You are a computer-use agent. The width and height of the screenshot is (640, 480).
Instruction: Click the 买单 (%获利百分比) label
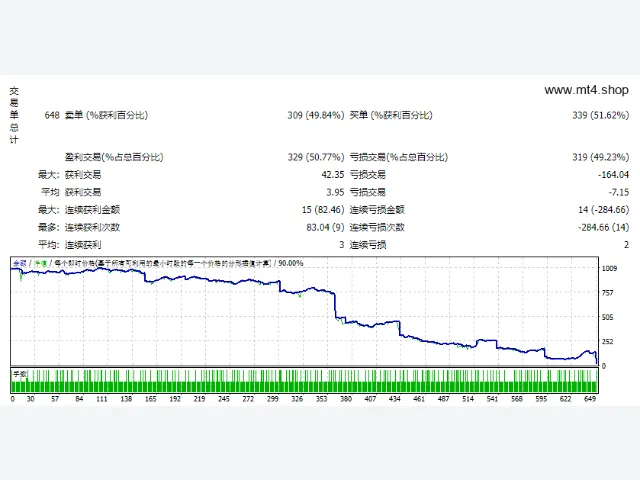coord(391,116)
